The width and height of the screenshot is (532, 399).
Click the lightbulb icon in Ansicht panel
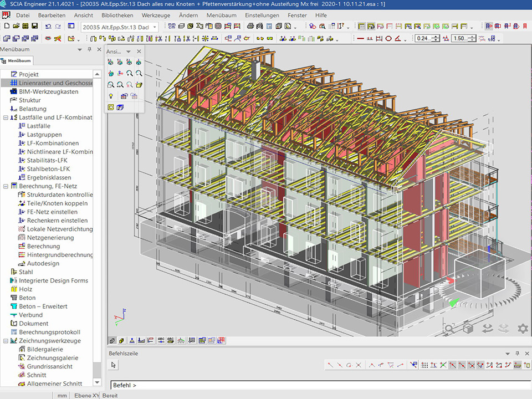pos(111,96)
